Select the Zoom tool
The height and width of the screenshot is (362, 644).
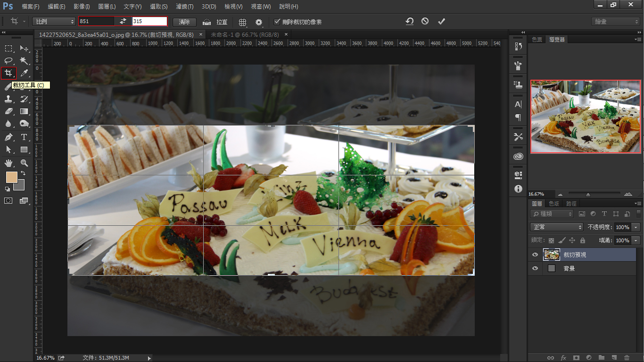pos(24,163)
